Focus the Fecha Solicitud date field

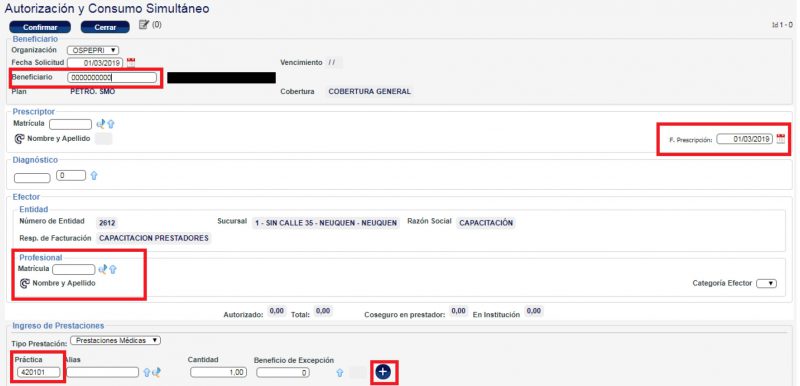95,63
